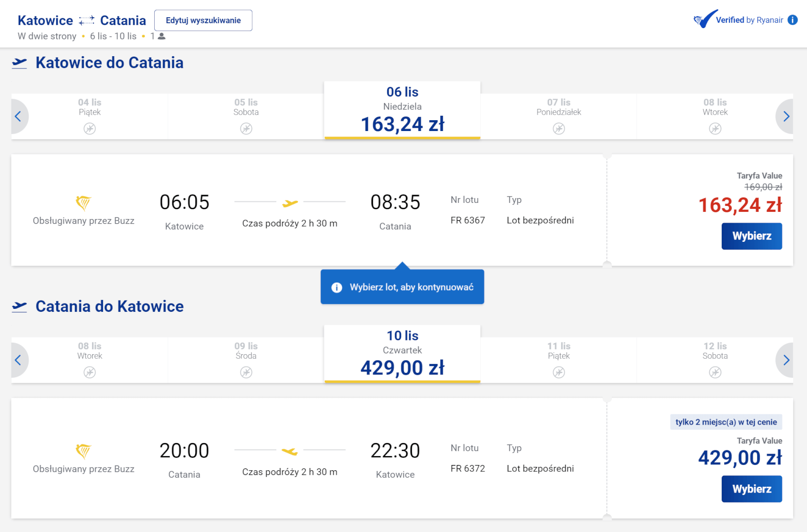
Task: Click travel time text on outbound flight
Action: pyautogui.click(x=290, y=223)
